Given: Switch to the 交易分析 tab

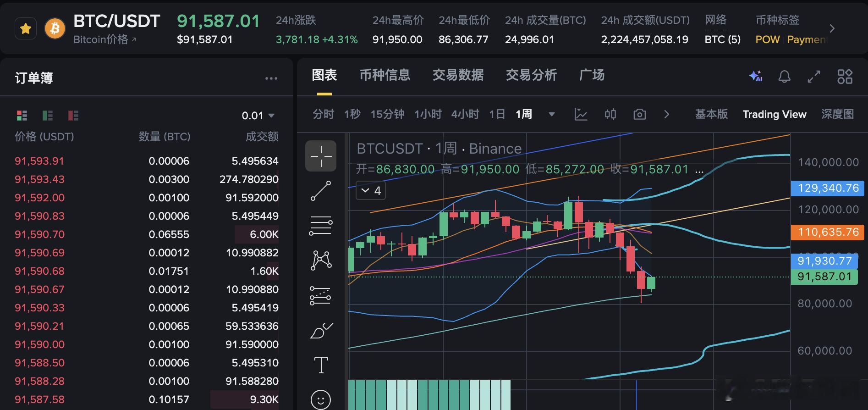Looking at the screenshot, I should 532,75.
